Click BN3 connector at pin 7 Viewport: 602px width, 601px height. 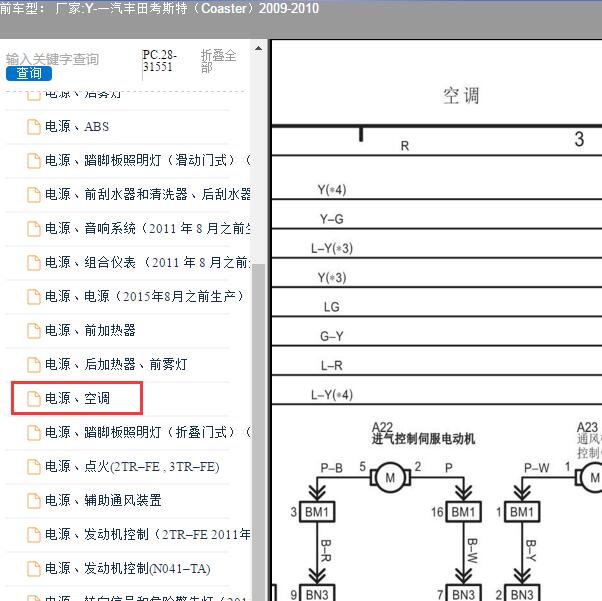click(x=463, y=593)
